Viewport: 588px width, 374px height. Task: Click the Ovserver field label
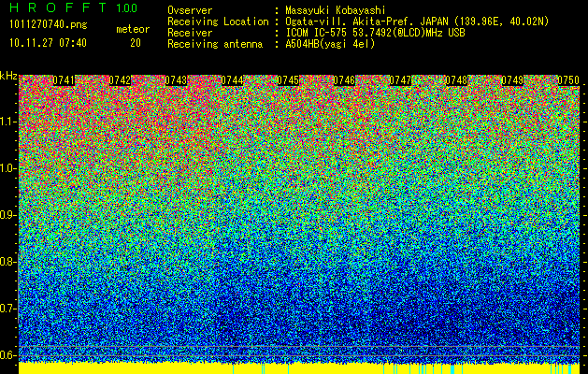point(190,10)
